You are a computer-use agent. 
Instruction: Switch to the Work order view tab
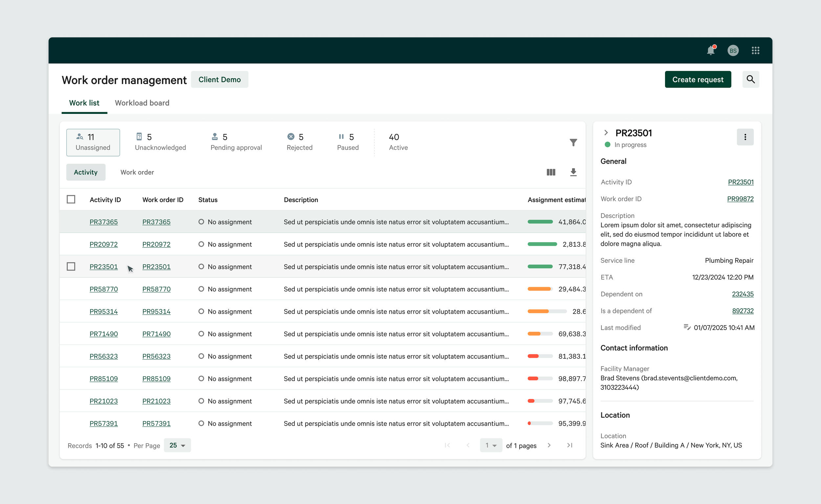pos(137,172)
